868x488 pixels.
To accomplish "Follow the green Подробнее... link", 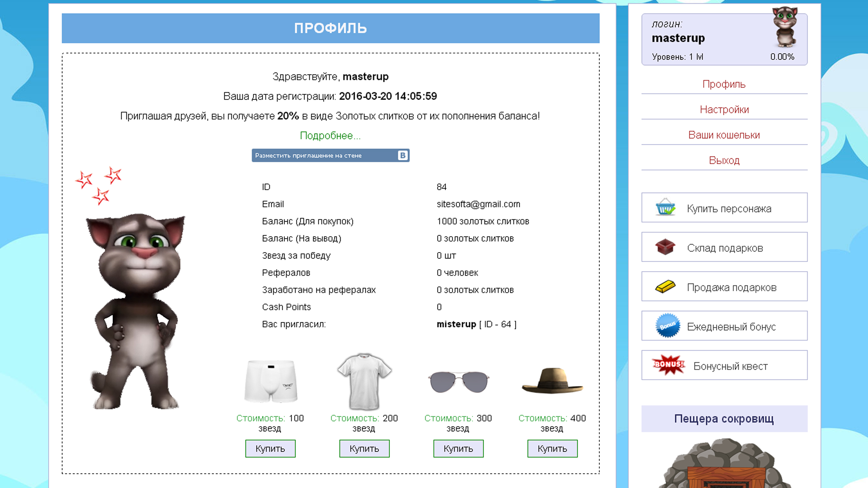I will 330,136.
